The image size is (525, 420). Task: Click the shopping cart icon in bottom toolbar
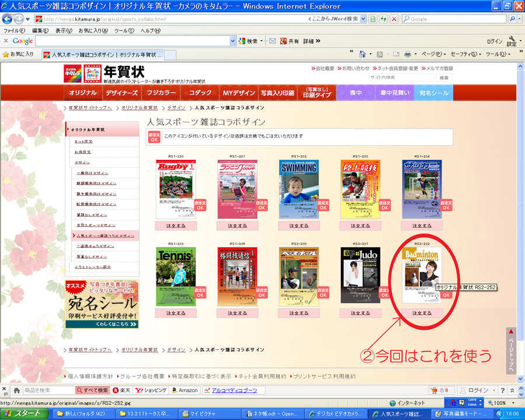(x=434, y=390)
